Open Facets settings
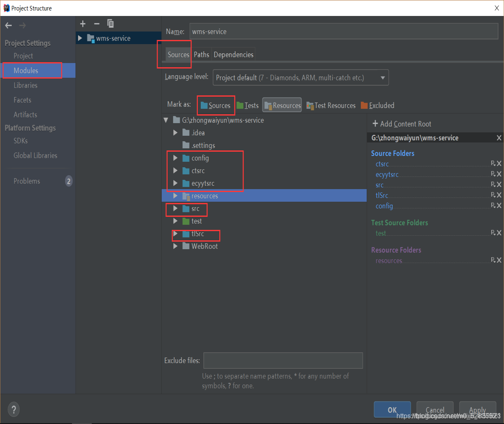504x424 pixels. pos(22,100)
